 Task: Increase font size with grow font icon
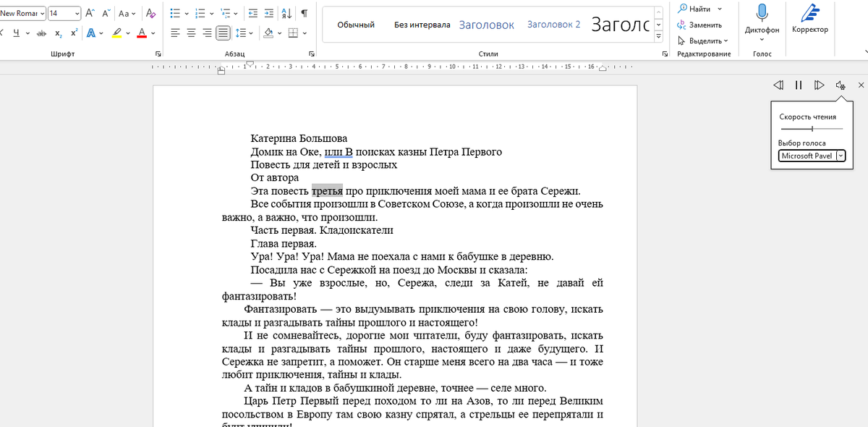(89, 14)
